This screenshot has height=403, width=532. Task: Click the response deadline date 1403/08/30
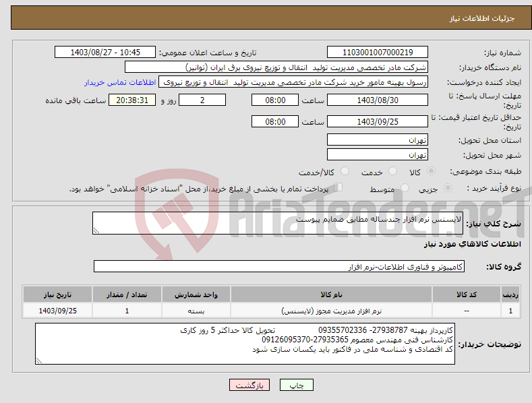378,100
